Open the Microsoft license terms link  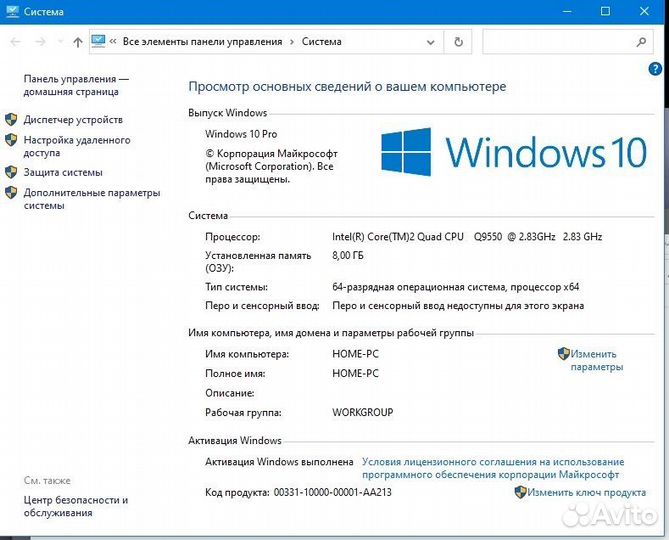point(493,468)
